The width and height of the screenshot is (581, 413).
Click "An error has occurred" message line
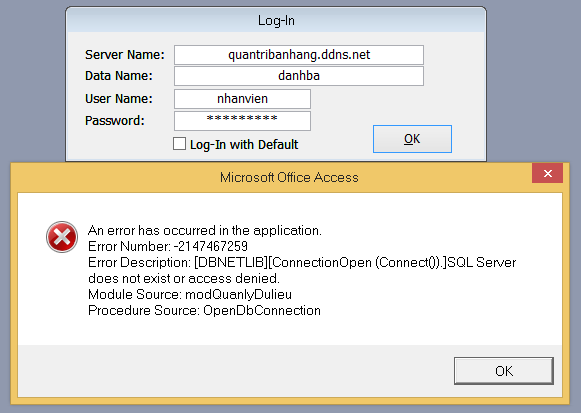click(x=205, y=230)
